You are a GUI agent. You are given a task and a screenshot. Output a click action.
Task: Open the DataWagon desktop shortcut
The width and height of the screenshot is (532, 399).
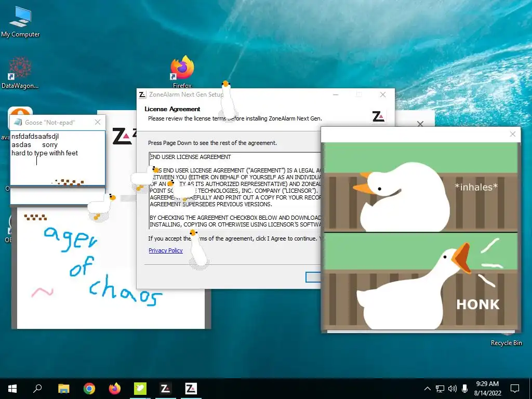[20, 73]
